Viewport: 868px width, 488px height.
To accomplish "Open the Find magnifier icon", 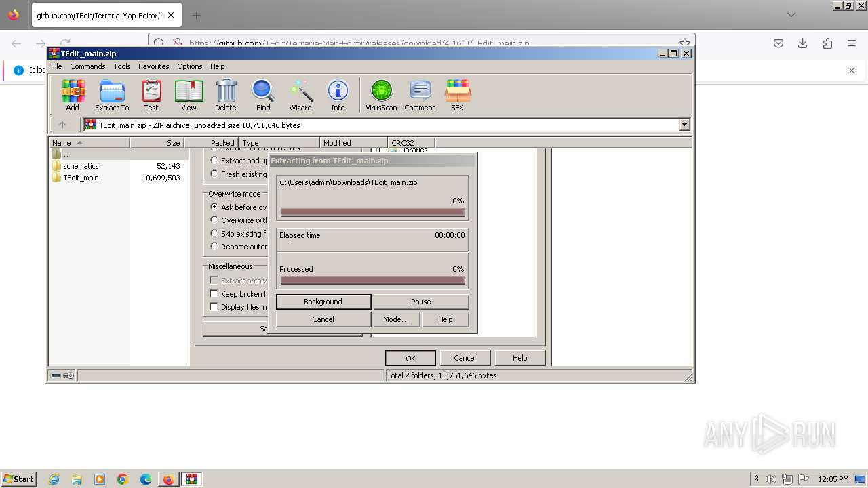I will click(263, 95).
